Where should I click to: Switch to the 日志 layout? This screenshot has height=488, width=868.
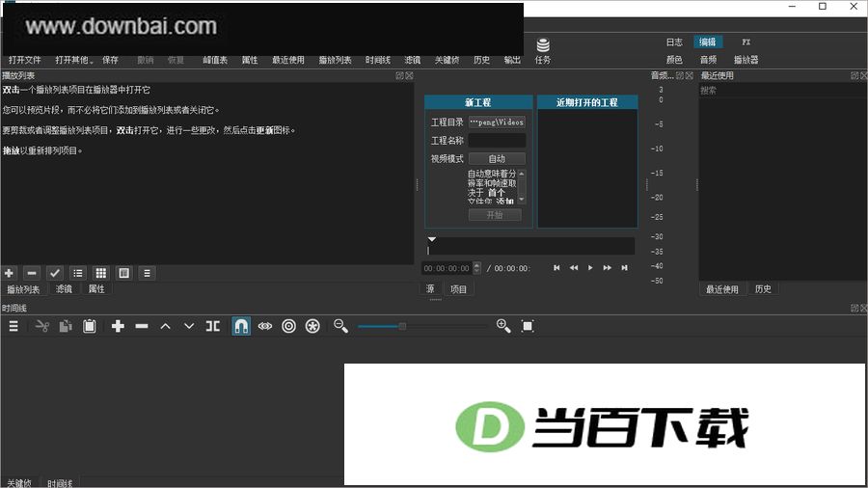click(x=674, y=42)
